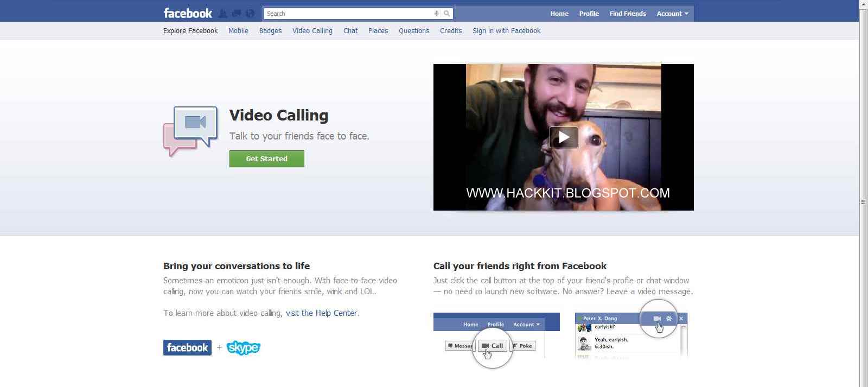Select the Video Calling tab

coord(312,31)
